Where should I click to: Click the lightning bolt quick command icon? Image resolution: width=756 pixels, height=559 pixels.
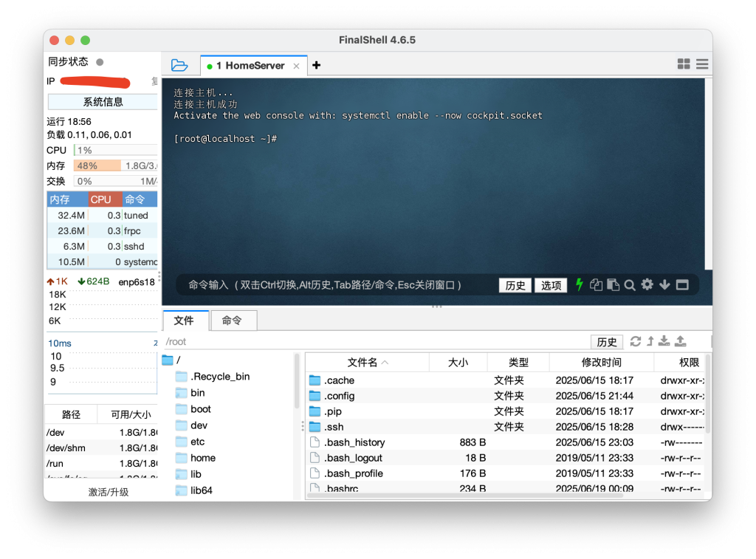tap(580, 285)
